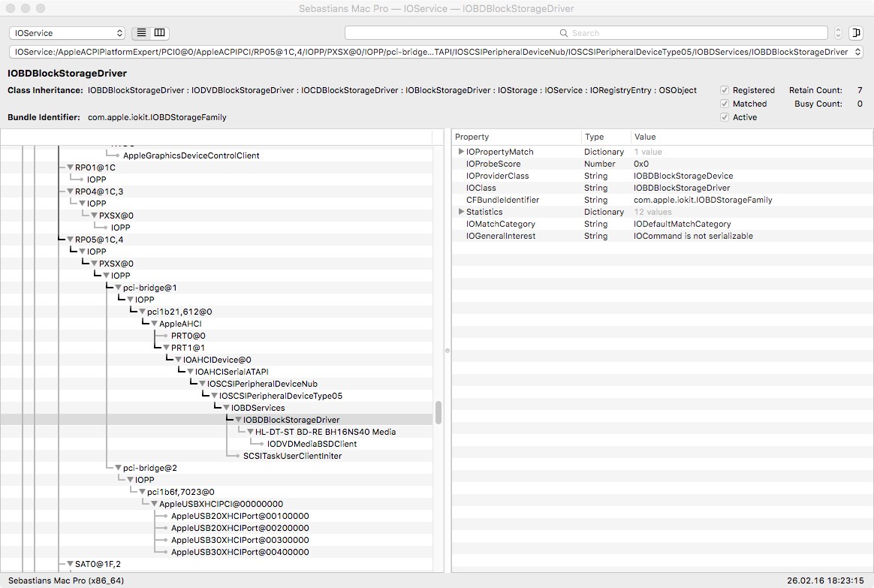Toggle the Registered checkbox

pos(725,90)
